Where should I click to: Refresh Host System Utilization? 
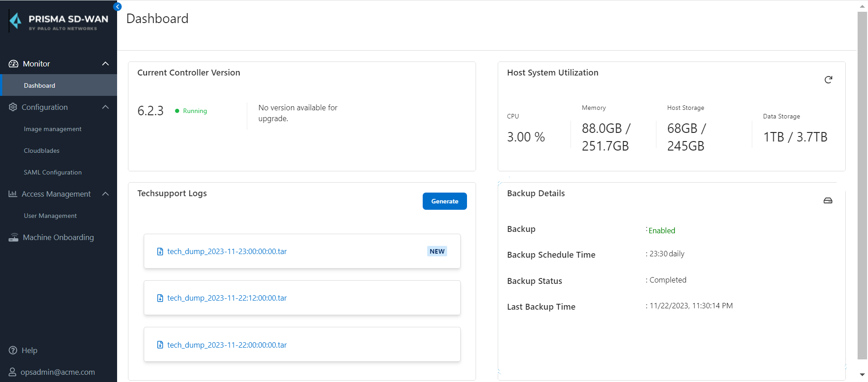click(x=828, y=80)
